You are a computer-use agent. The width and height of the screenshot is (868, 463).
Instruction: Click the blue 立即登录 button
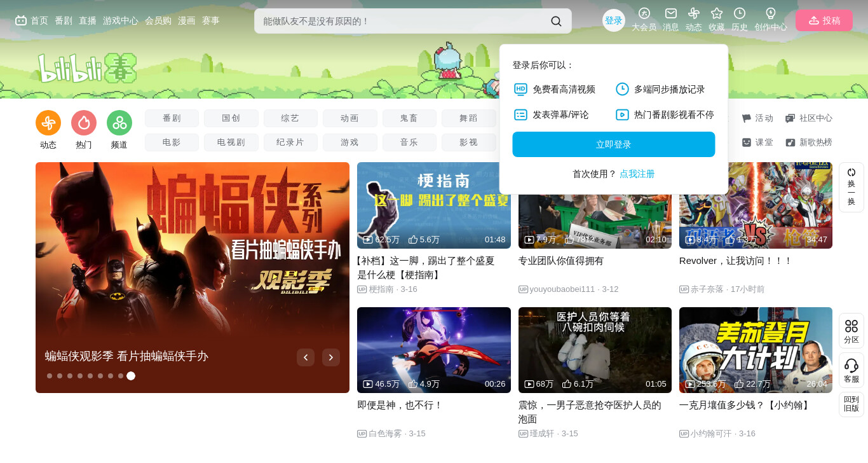(614, 144)
